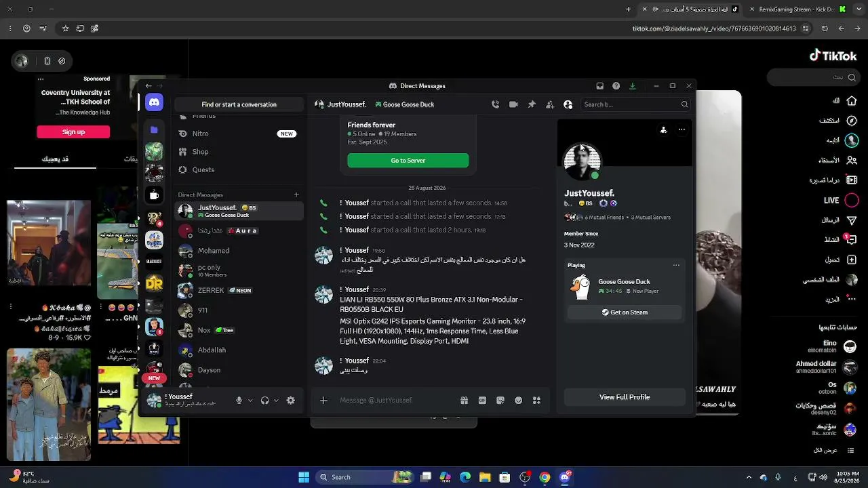
Task: Go back with the Discord back arrow
Action: (149, 86)
